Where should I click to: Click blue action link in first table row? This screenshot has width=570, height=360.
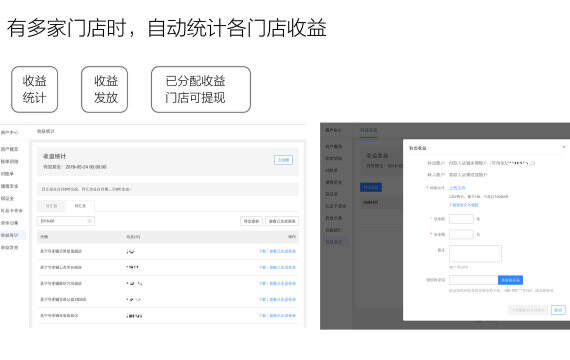pos(278,251)
